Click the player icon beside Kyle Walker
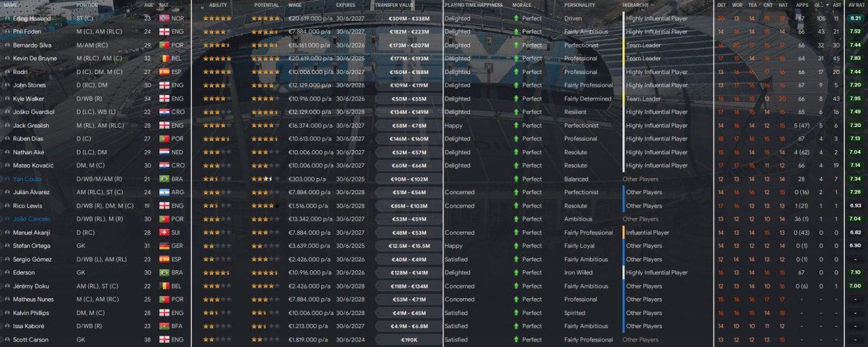This screenshot has width=868, height=347. click(7, 98)
